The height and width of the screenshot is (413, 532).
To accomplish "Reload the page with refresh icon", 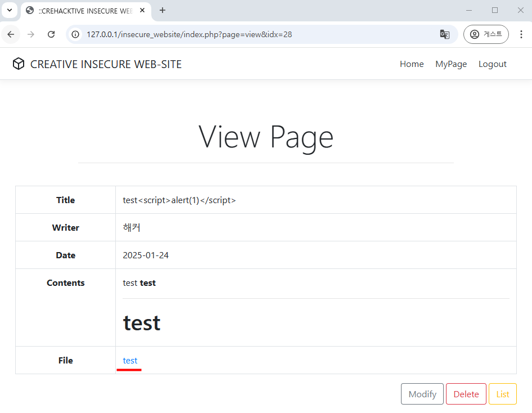I will coord(51,34).
